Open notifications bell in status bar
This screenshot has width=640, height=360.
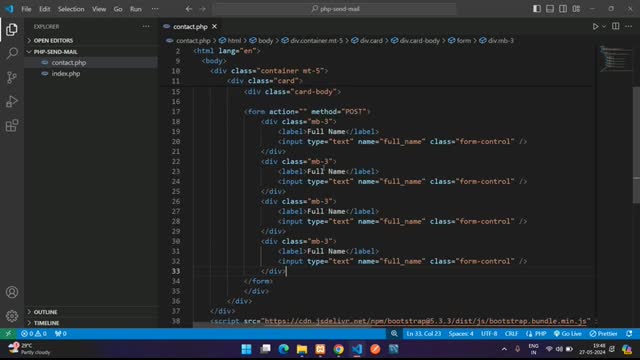(629, 333)
